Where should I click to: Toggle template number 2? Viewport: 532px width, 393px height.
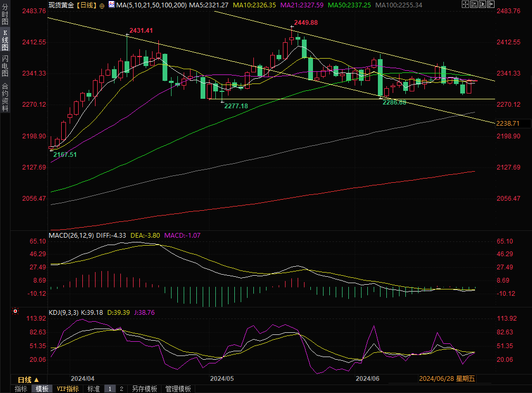121,389
